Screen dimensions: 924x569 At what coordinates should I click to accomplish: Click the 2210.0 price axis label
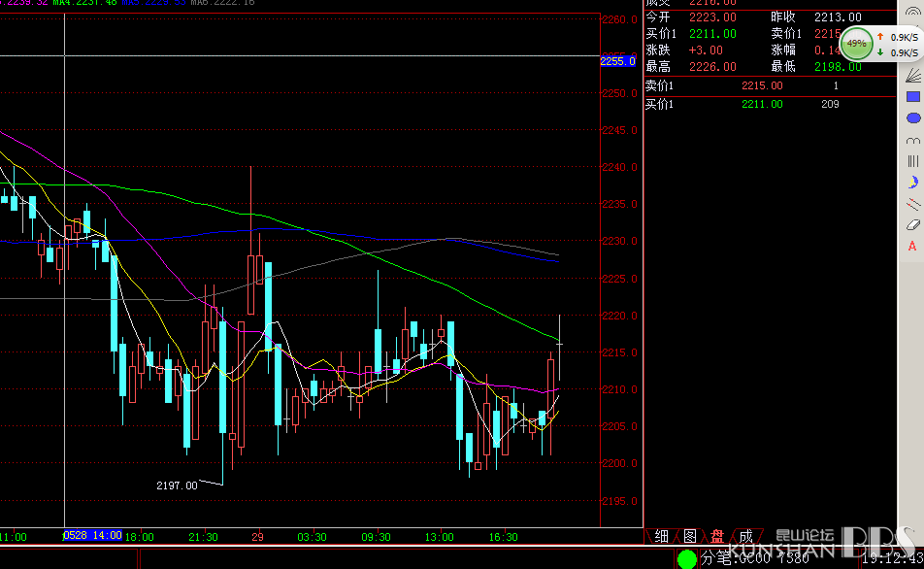click(619, 389)
